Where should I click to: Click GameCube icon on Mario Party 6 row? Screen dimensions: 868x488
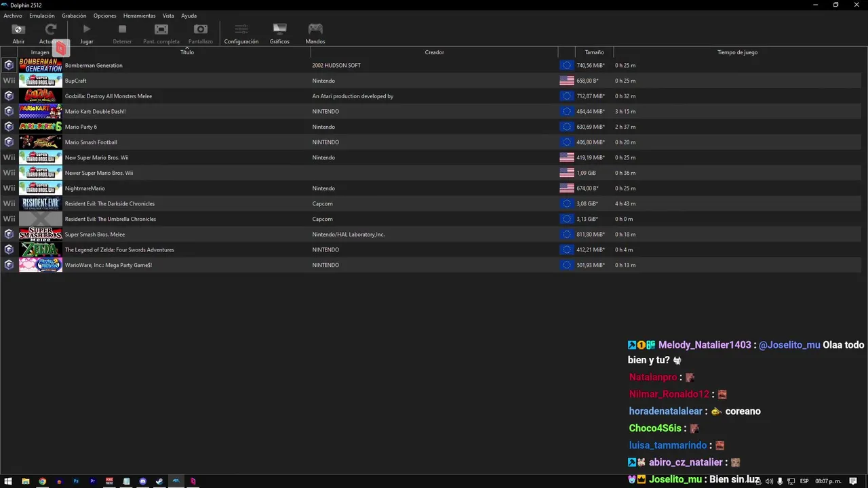9,127
